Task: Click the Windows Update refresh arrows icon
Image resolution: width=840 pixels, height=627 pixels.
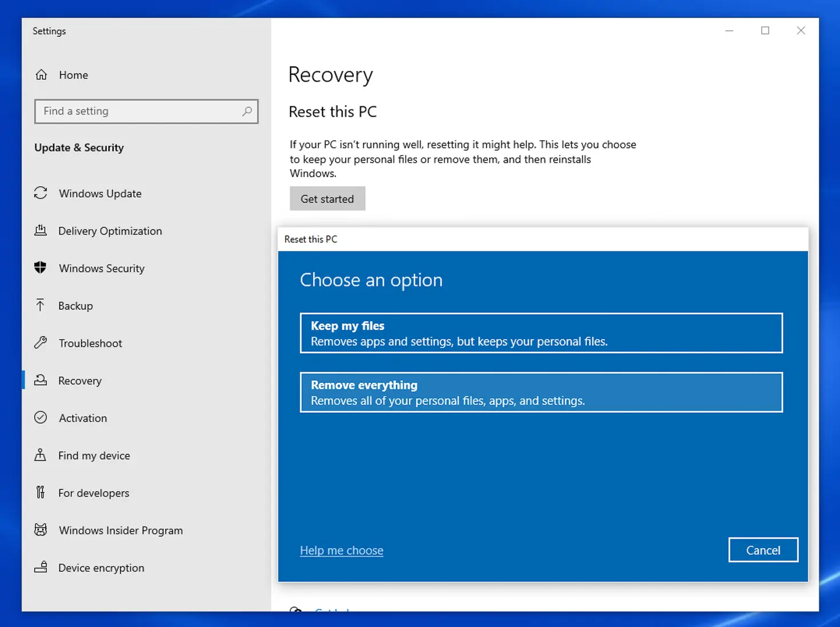Action: (x=41, y=193)
